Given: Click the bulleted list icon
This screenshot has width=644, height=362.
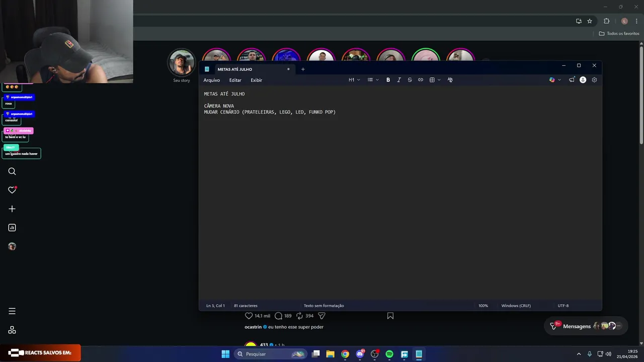Looking at the screenshot, I should (370, 80).
